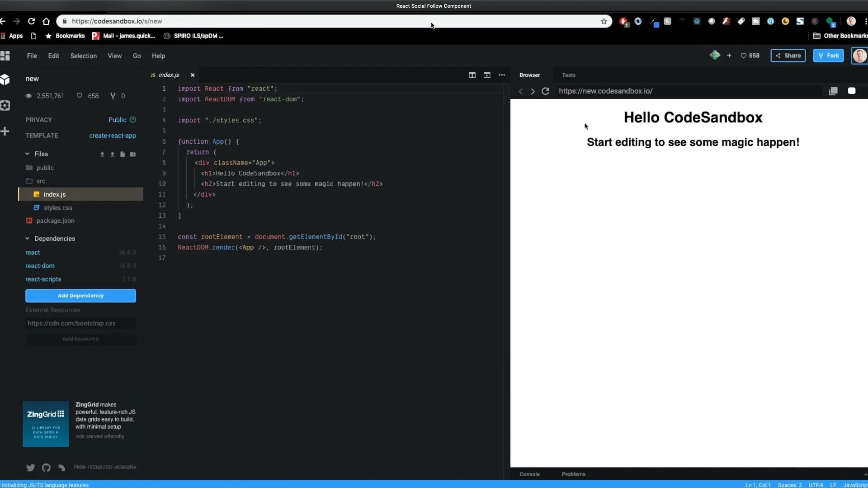Toggle the preview switch beside the URL bar
Viewport: 868px width, 488px height.
pyautogui.click(x=851, y=91)
